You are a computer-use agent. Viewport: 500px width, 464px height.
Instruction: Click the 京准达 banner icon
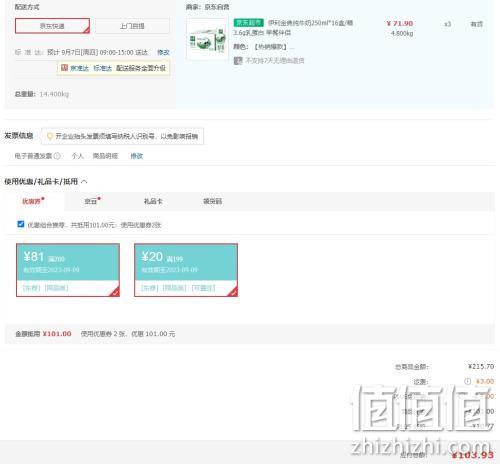64,68
